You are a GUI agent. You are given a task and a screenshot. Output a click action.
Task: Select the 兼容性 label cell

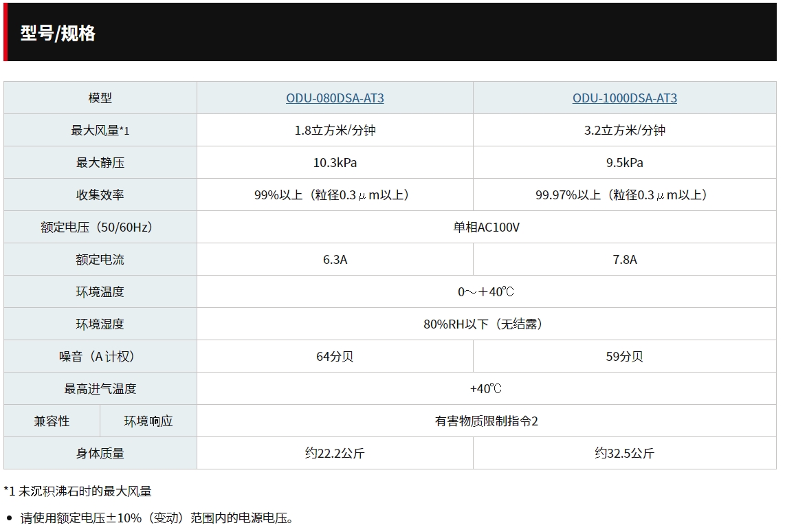(52, 421)
